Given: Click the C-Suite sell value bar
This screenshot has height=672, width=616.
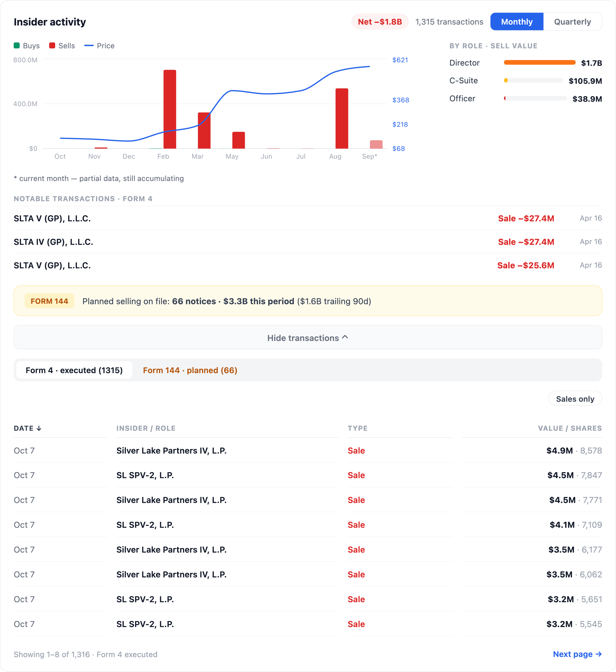Looking at the screenshot, I should (x=533, y=80).
